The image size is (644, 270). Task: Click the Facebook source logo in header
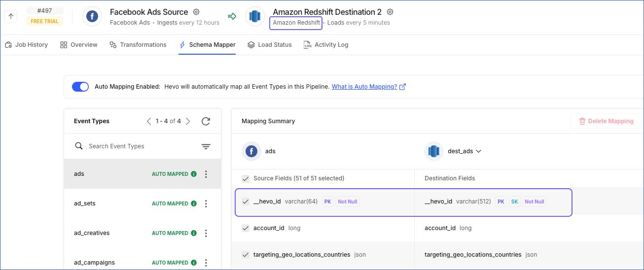[x=92, y=16]
